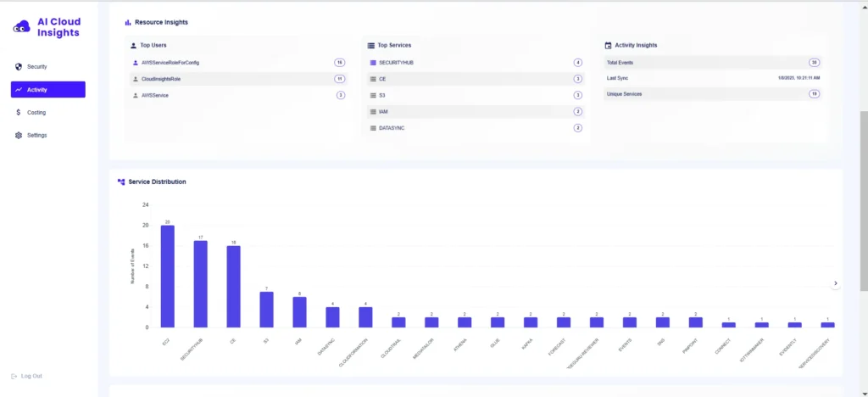This screenshot has height=397, width=868.
Task: Click the SECURITYHUB count badge in Top Services
Action: [x=578, y=63]
